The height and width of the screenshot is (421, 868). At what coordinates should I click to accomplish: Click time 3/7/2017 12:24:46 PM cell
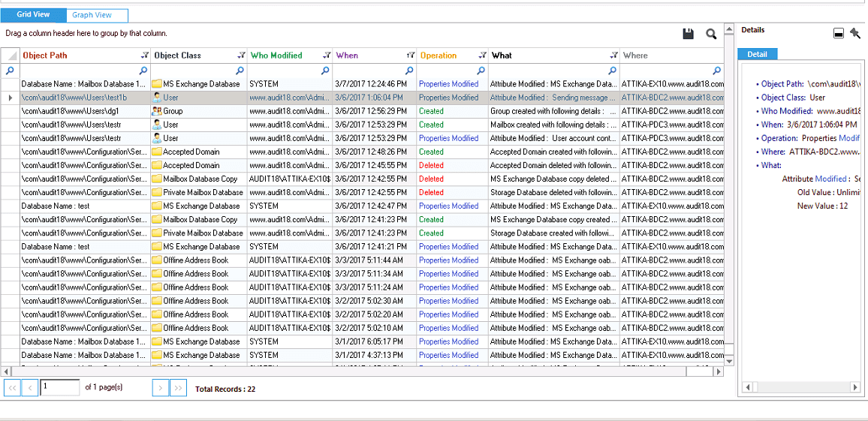pyautogui.click(x=375, y=84)
